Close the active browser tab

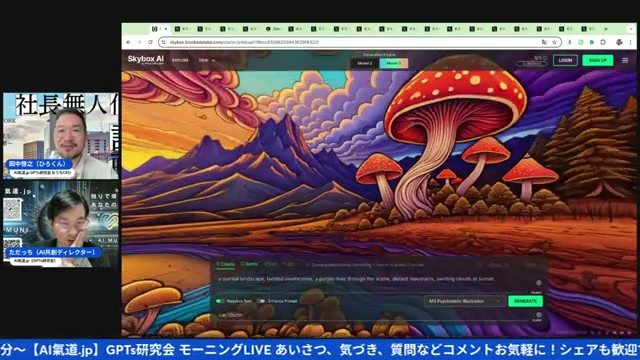point(166,29)
